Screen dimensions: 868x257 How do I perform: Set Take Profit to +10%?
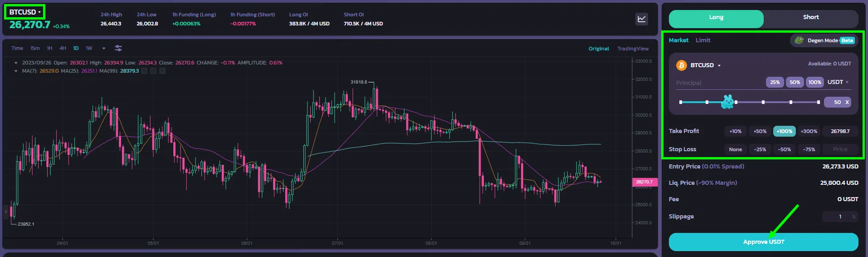tap(735, 131)
